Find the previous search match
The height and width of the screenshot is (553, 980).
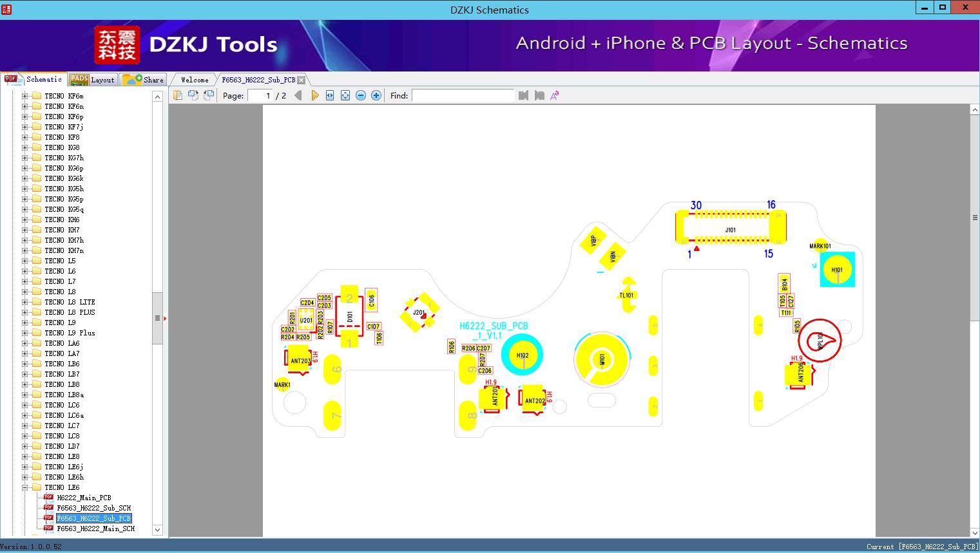click(x=523, y=95)
